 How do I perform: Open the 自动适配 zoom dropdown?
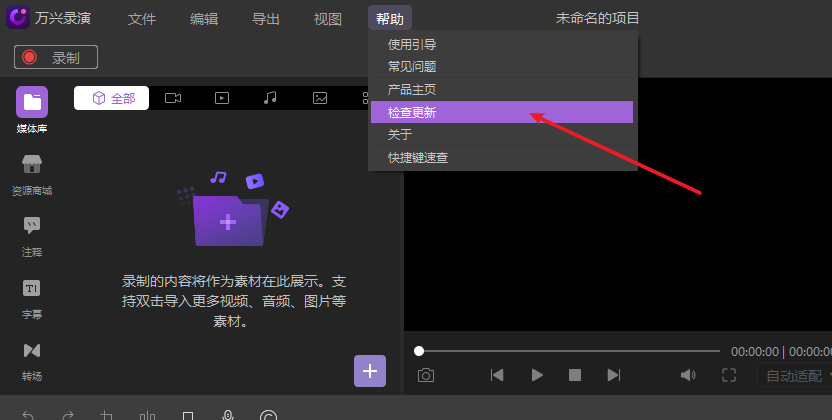[794, 375]
